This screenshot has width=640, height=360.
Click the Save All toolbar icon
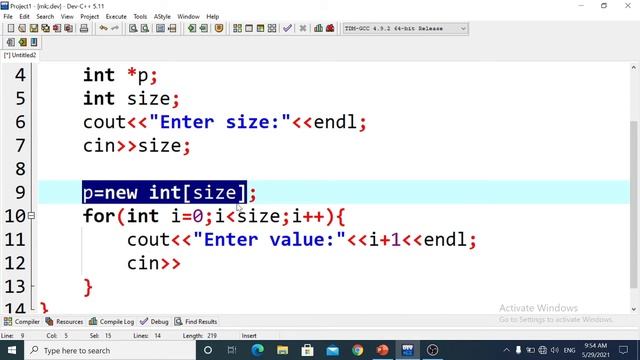45,28
